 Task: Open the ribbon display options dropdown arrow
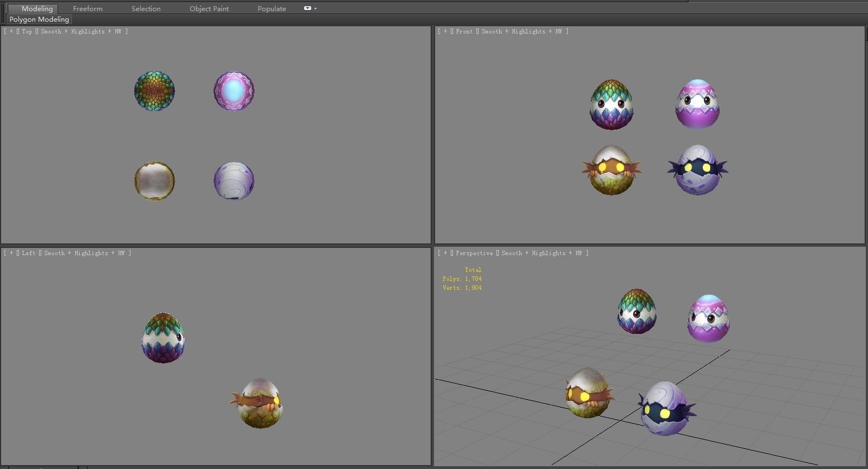coord(315,8)
